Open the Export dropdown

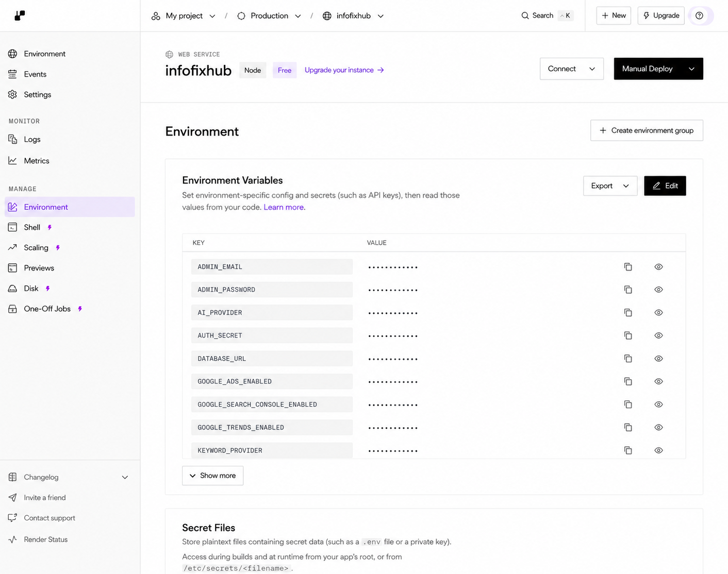click(610, 186)
